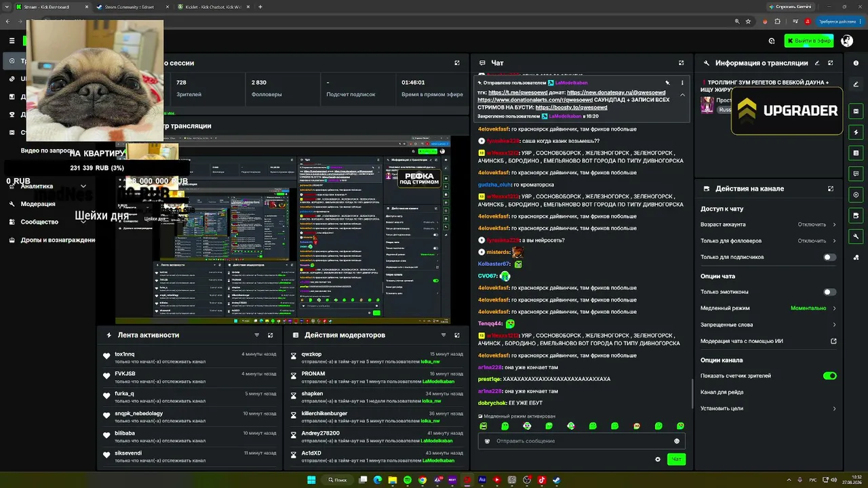Click furka_q in the activity feed
The height and width of the screenshot is (488, 868).
124,394
